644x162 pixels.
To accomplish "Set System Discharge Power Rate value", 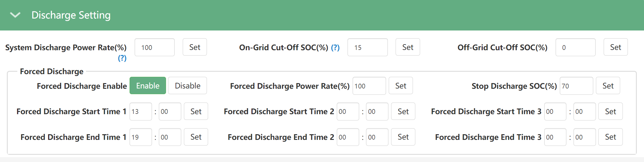I will 195,47.
